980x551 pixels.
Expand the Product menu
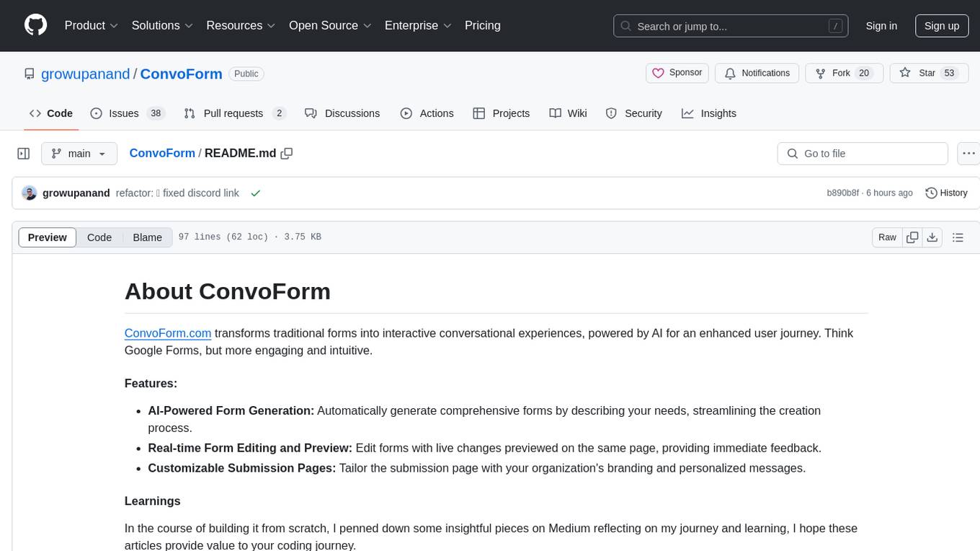pyautogui.click(x=92, y=25)
